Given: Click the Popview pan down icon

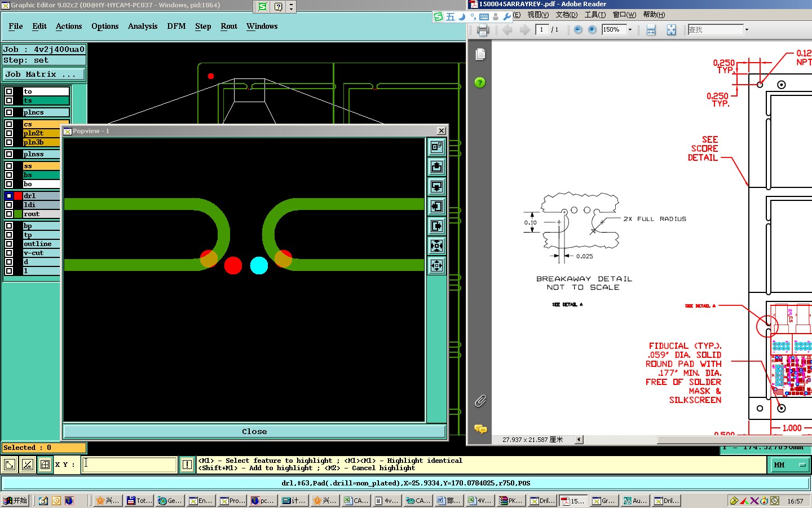Looking at the screenshot, I should [x=436, y=187].
